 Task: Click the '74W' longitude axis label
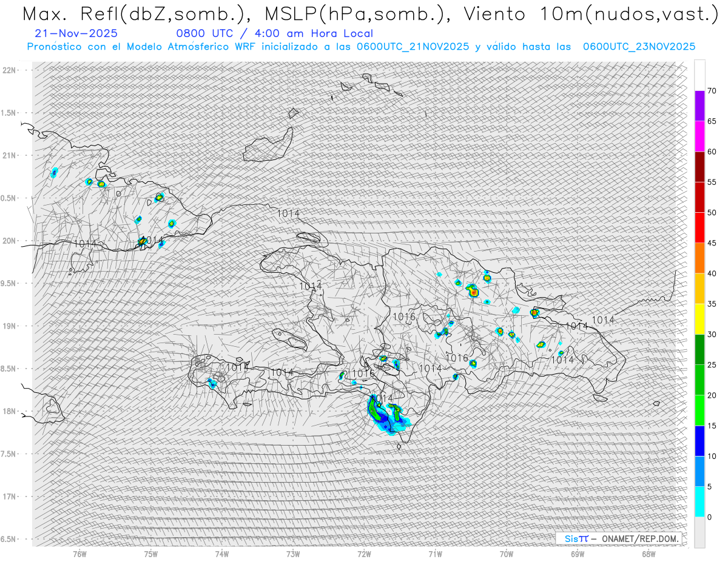click(x=222, y=554)
